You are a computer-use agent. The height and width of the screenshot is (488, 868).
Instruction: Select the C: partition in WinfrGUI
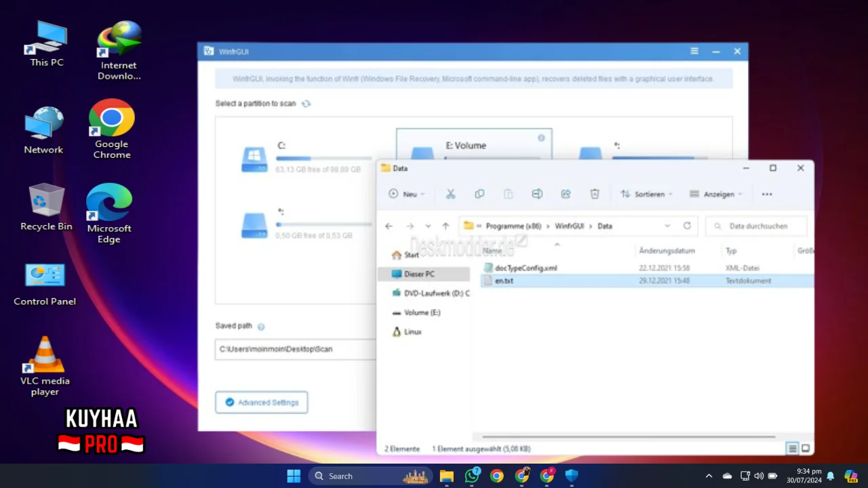tap(305, 159)
